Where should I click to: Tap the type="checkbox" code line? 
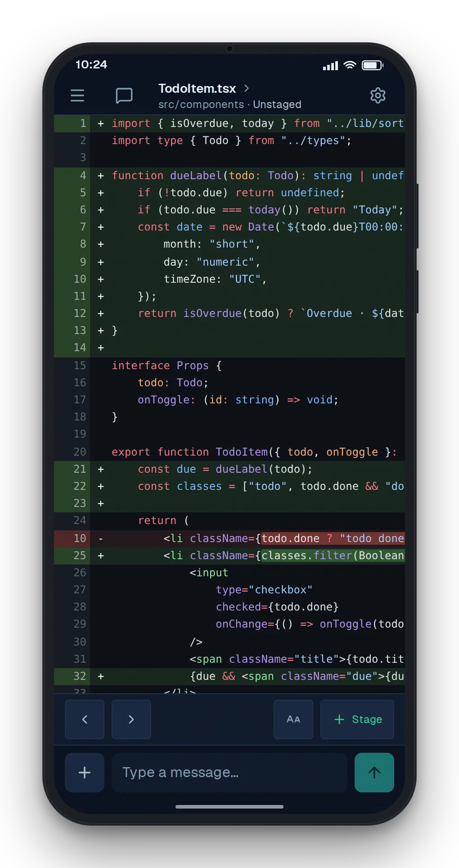click(229, 590)
